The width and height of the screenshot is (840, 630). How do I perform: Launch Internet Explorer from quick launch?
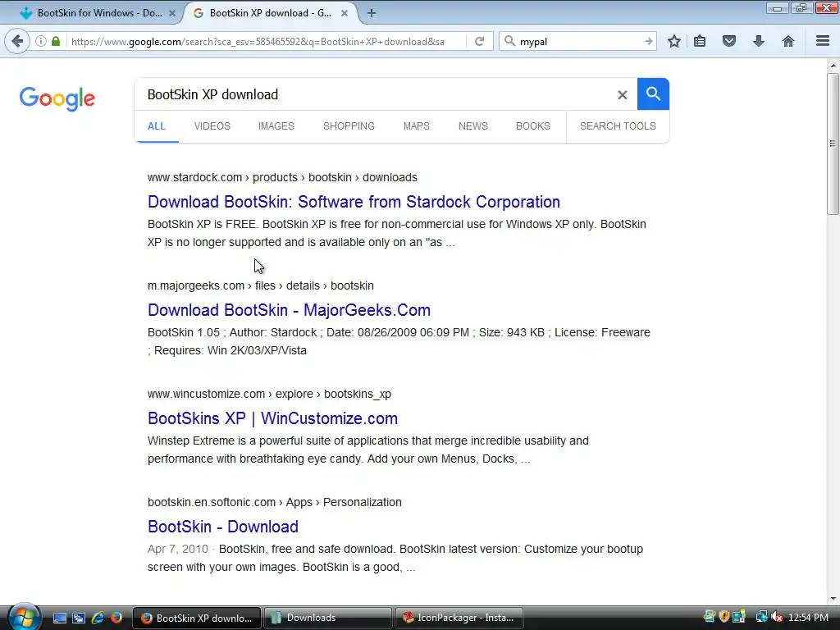click(x=98, y=618)
